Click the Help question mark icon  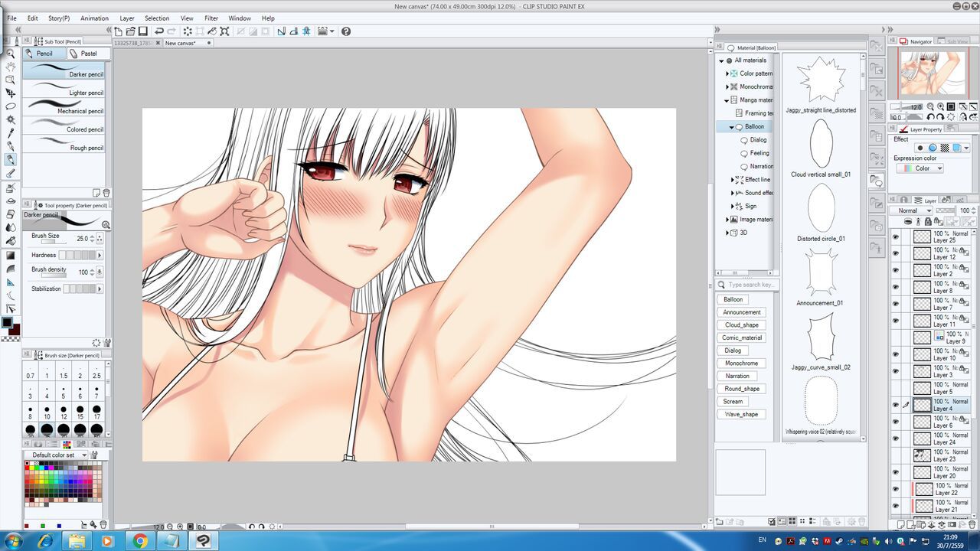(346, 31)
